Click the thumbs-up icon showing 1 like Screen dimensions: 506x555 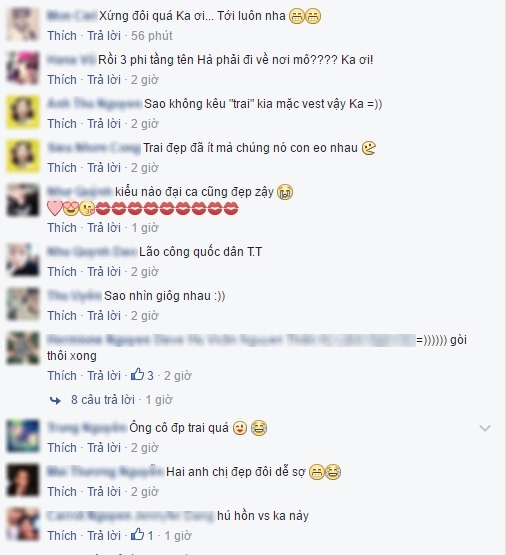(137, 535)
